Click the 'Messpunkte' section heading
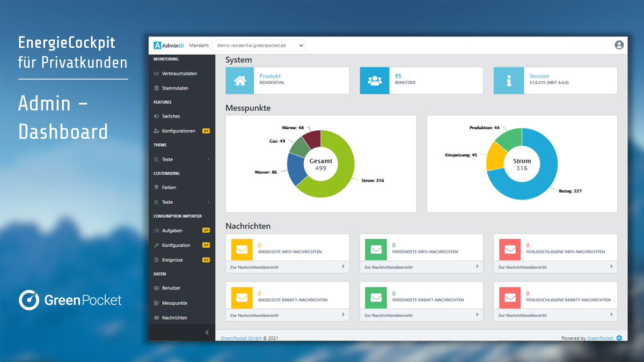The image size is (644, 362). coord(248,108)
